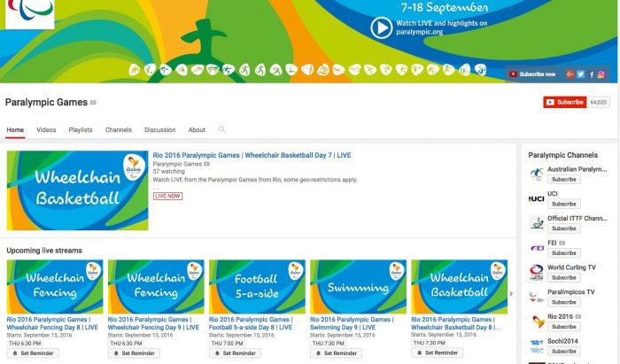Screen dimensions: 620x364
Task: Set Reminder for Wheelchair Basketball Day 8
Action: [438, 352]
